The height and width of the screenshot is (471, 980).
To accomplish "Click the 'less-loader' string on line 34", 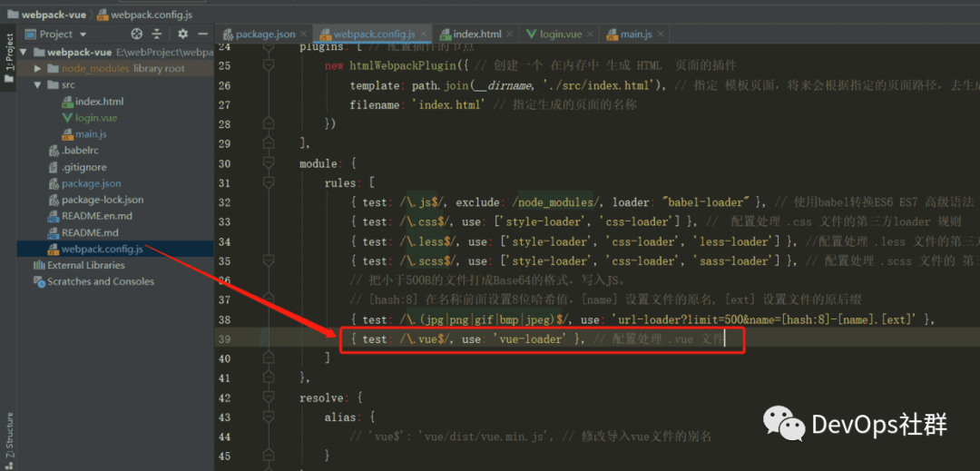I will [x=734, y=241].
